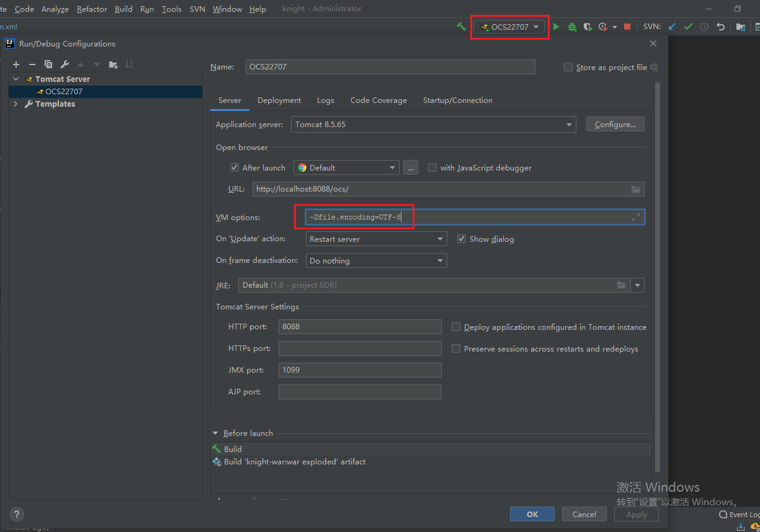
Task: Switch to the Deployment tab
Action: tap(279, 100)
